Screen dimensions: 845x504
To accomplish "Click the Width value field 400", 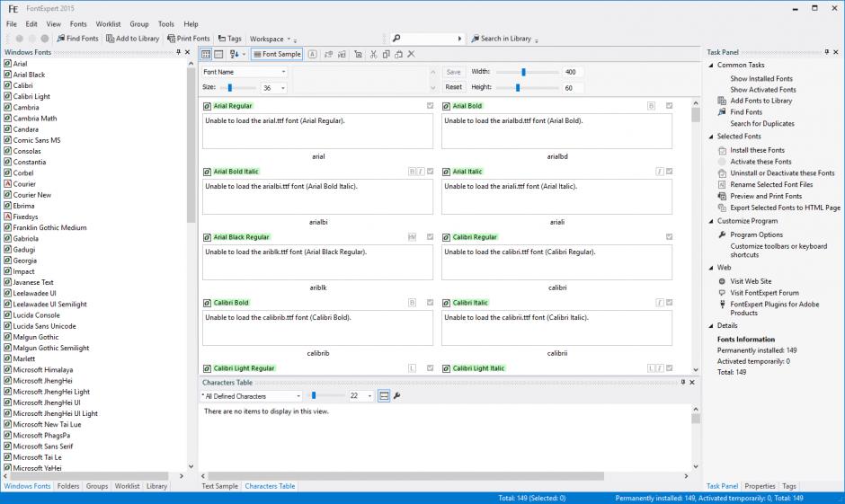I will point(573,72).
